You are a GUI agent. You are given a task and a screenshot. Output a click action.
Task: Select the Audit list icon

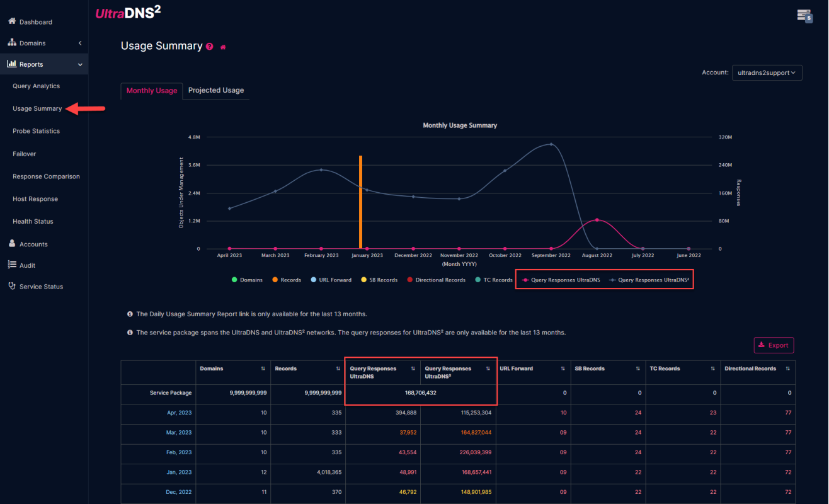click(11, 265)
